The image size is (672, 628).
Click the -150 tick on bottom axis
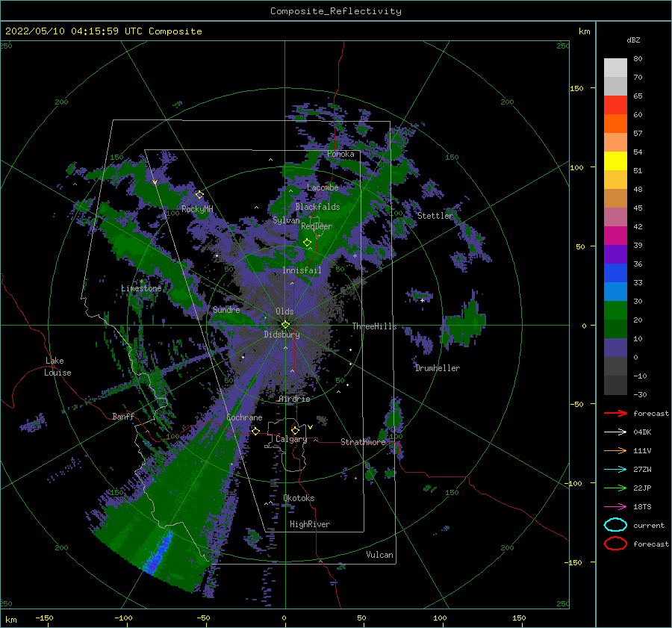(44, 618)
